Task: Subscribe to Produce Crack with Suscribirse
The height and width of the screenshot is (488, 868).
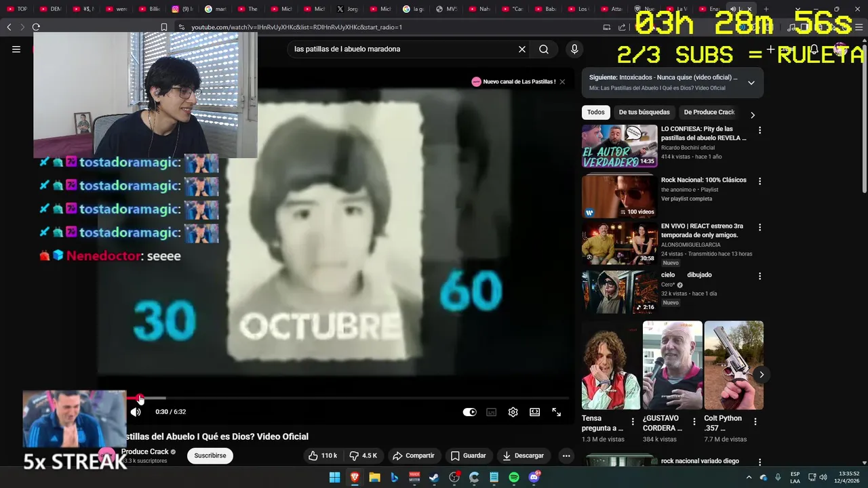Action: pyautogui.click(x=210, y=455)
